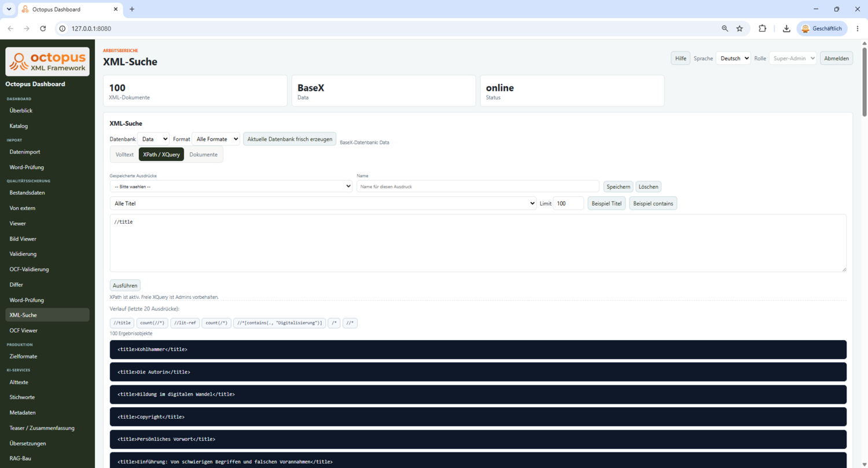
Task: Go back with the browser back arrow
Action: [10, 28]
